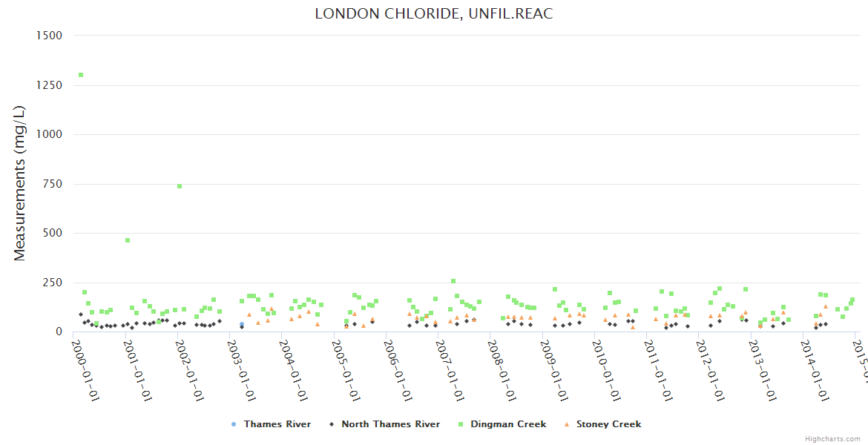Click the blue Thames River data point

242,324
